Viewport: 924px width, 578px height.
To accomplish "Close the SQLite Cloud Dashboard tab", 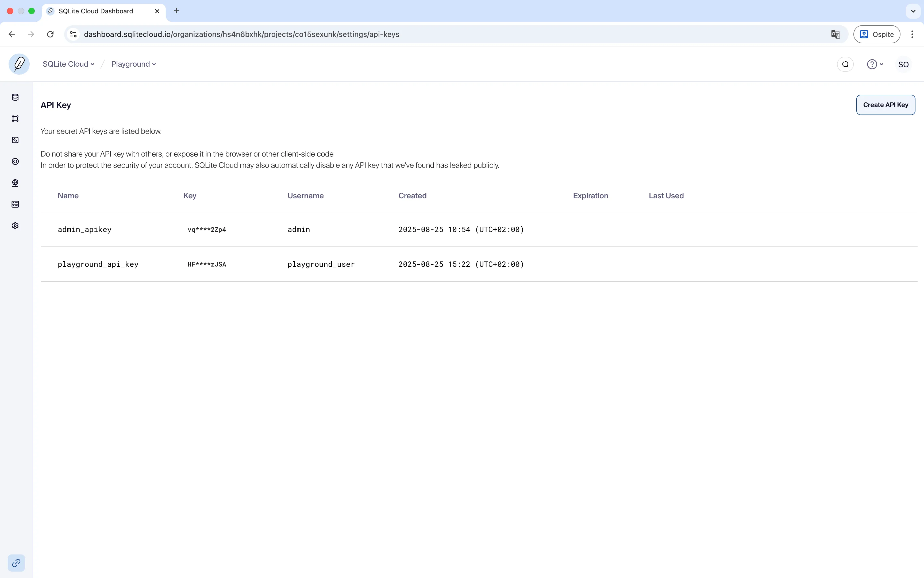I will [157, 11].
